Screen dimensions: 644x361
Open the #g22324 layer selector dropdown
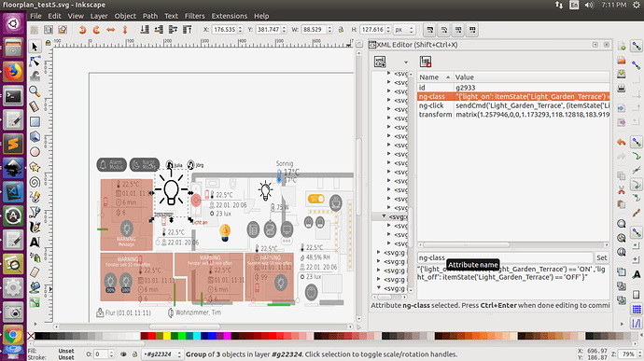pyautogui.click(x=162, y=354)
